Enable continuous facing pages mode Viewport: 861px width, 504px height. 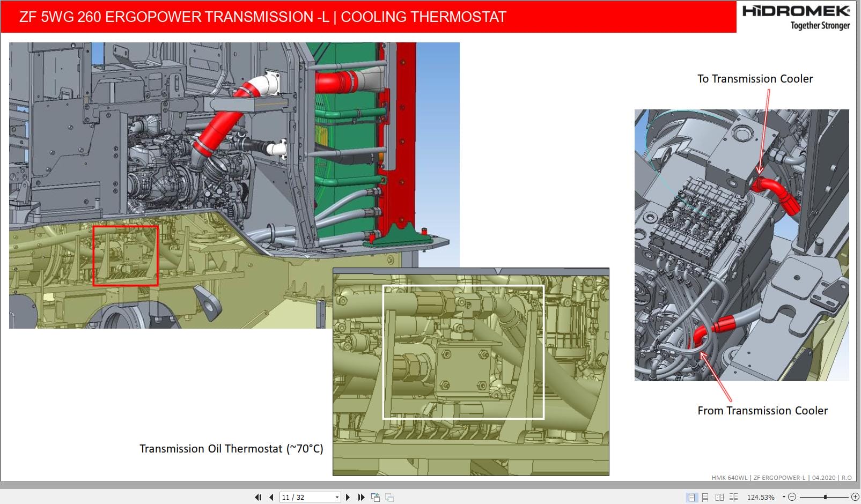(733, 497)
